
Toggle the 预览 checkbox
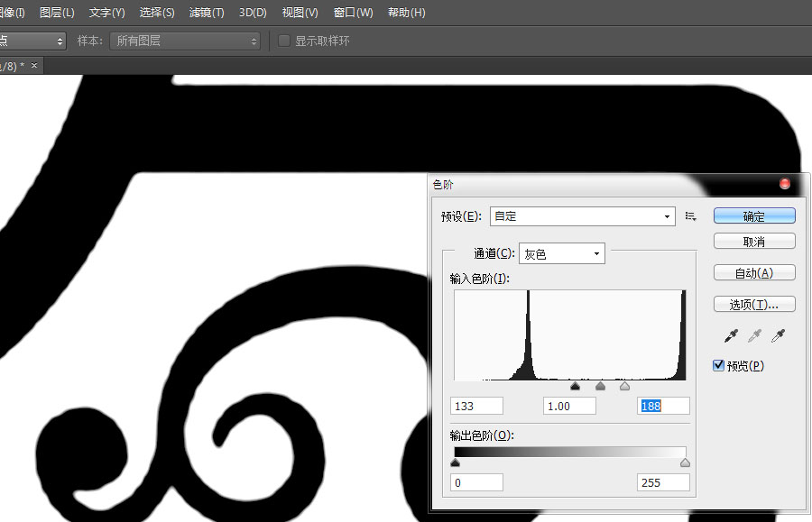719,365
